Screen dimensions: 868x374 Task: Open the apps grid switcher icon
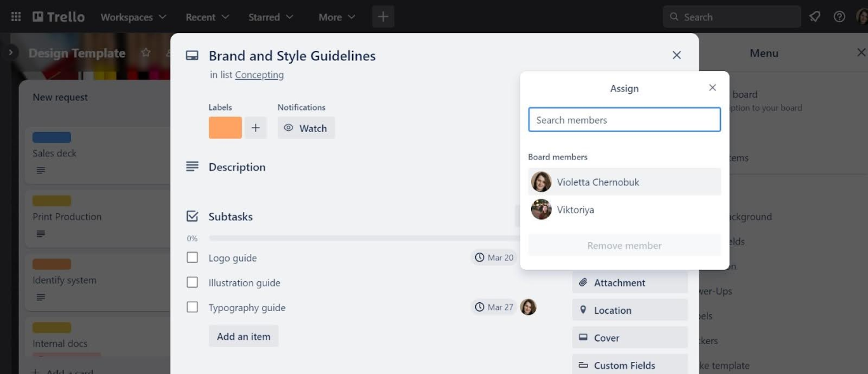16,17
